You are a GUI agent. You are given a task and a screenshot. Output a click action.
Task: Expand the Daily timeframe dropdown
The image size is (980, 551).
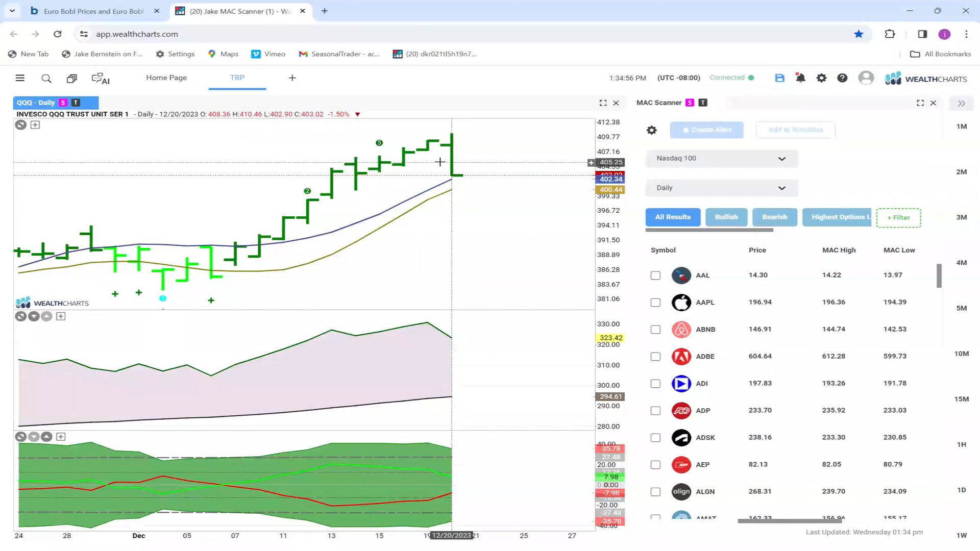721,188
